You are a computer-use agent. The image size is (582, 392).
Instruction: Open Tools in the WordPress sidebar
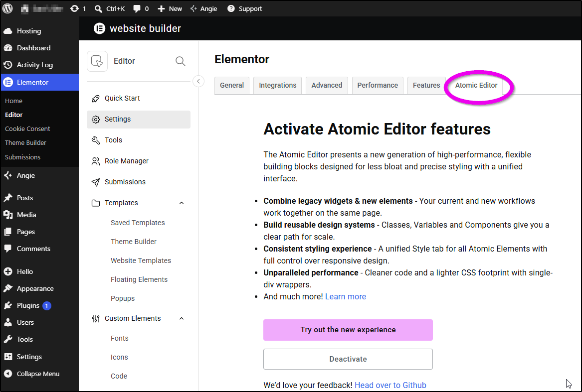tap(39, 339)
